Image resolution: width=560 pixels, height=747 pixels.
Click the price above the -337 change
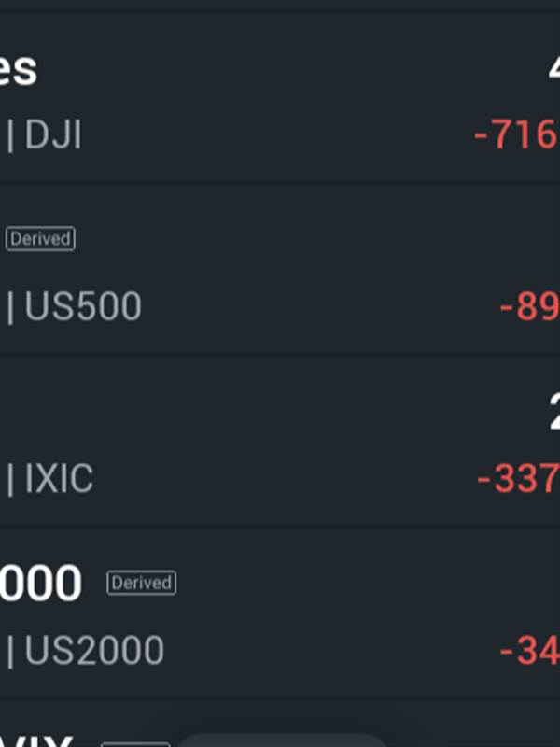pyautogui.click(x=553, y=411)
